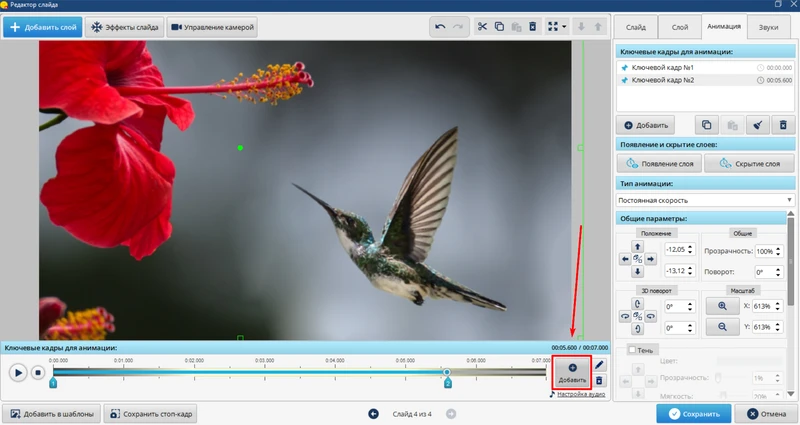
Task: Edit the keyframe with the timeline pencil icon
Action: pos(600,366)
